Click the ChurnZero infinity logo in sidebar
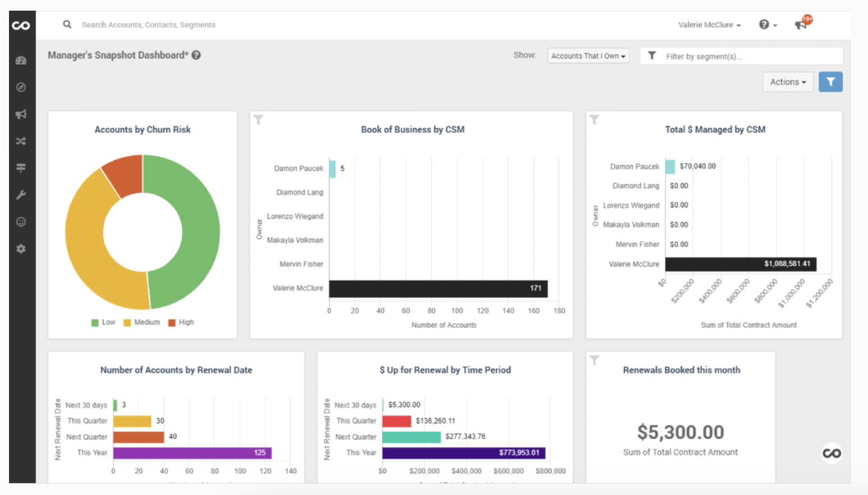 tap(21, 25)
